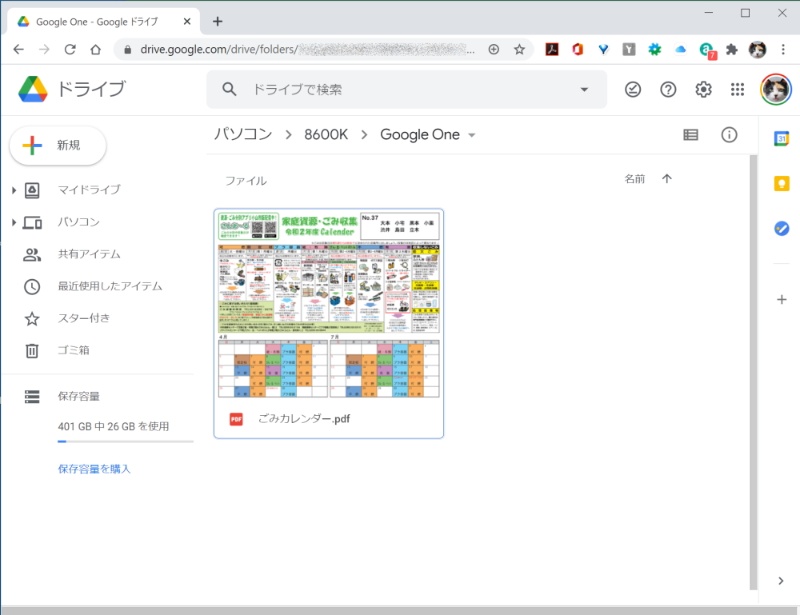The image size is (800, 615).
Task: Open the ごみカレンダー.pdf thumbnail
Action: pos(328,305)
